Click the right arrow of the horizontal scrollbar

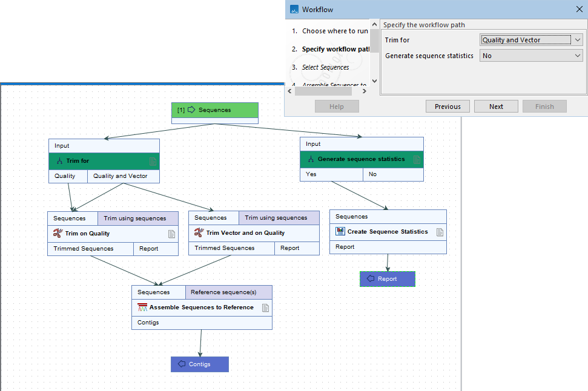tap(363, 90)
